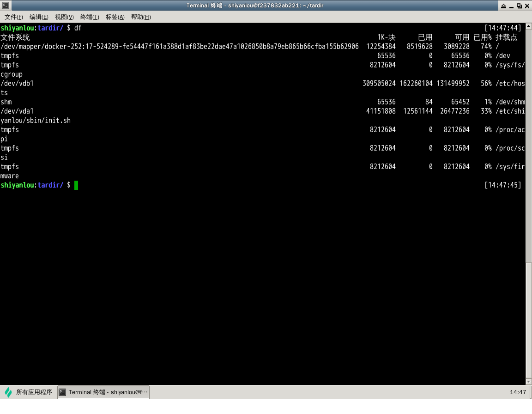Screen dimensions: 532x414
Task: Open the 编辑(E) menu
Action: coord(39,17)
